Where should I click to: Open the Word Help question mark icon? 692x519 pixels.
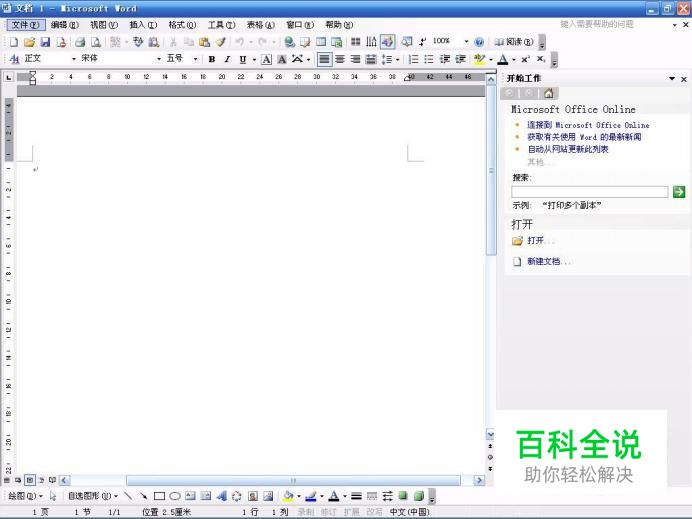click(479, 42)
